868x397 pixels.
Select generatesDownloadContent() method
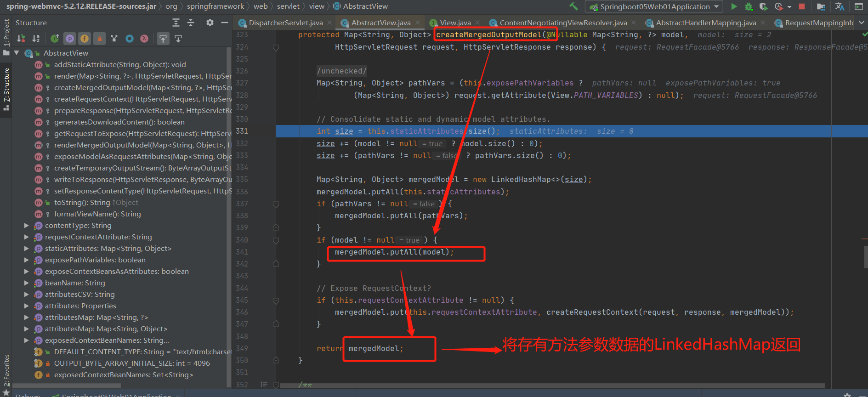pos(119,122)
